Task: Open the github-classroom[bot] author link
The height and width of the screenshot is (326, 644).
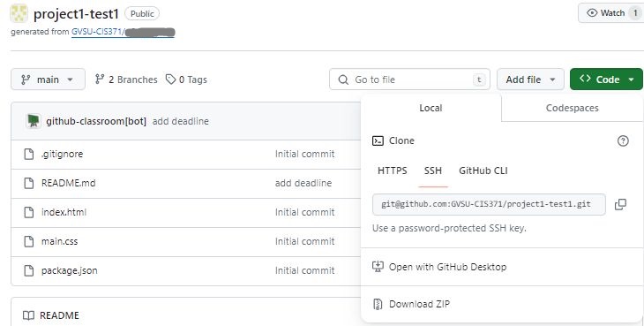Action: tap(96, 121)
